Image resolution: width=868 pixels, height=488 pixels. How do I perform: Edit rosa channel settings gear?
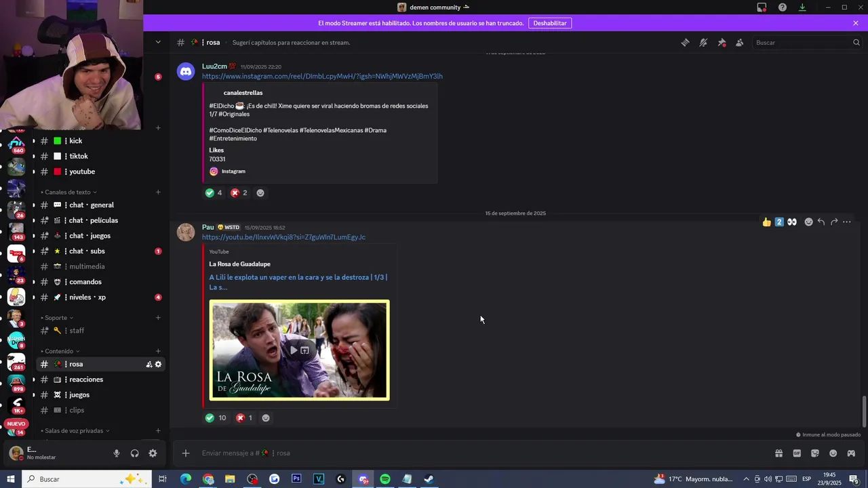coord(158,365)
